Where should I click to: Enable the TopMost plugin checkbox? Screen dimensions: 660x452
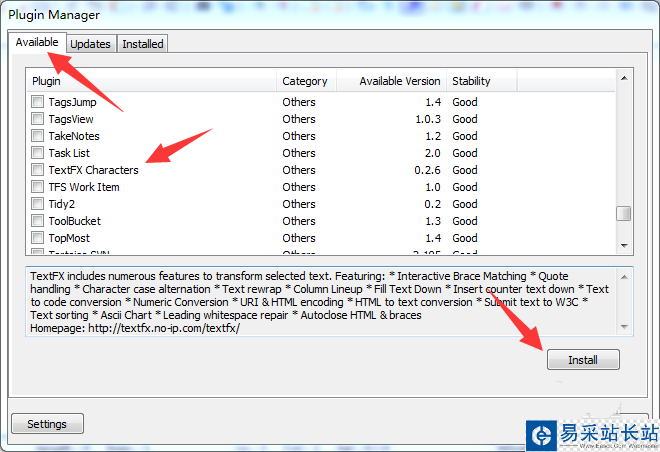[x=37, y=238]
